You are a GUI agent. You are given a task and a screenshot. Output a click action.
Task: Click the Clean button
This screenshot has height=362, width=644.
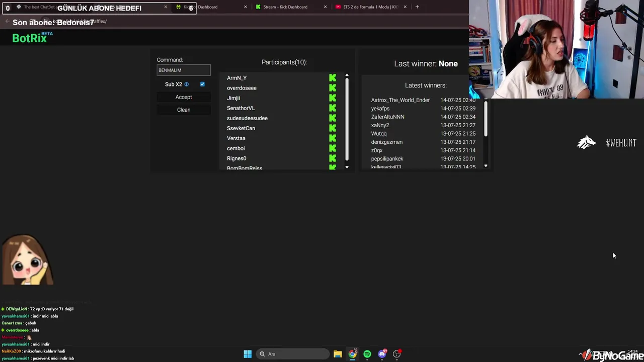coord(184,110)
